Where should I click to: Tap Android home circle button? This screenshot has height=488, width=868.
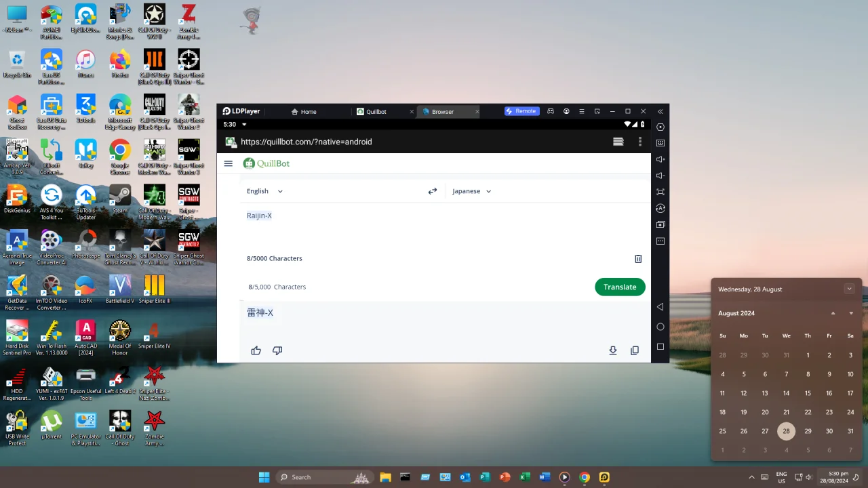[x=660, y=327]
